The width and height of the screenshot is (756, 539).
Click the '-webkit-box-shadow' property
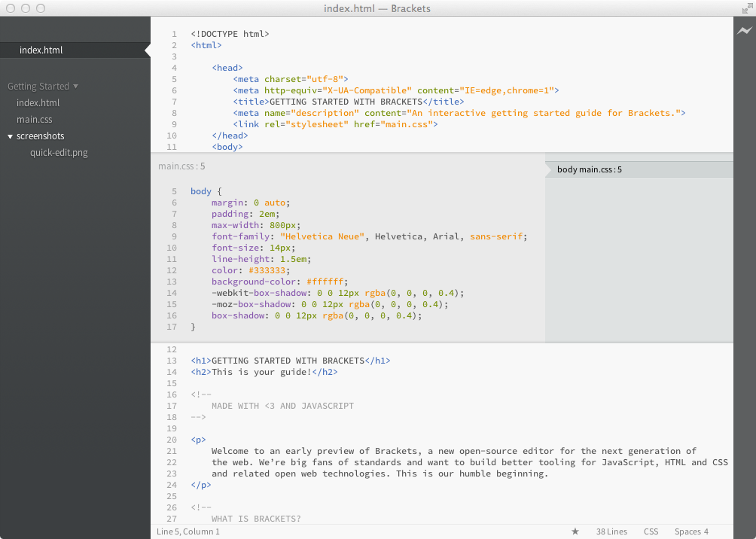(x=259, y=293)
